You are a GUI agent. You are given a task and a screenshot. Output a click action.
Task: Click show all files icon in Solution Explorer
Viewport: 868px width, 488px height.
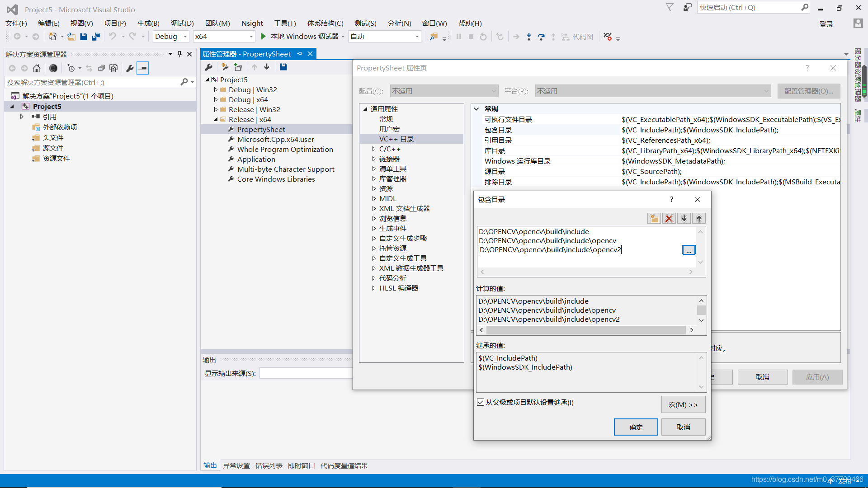(114, 68)
